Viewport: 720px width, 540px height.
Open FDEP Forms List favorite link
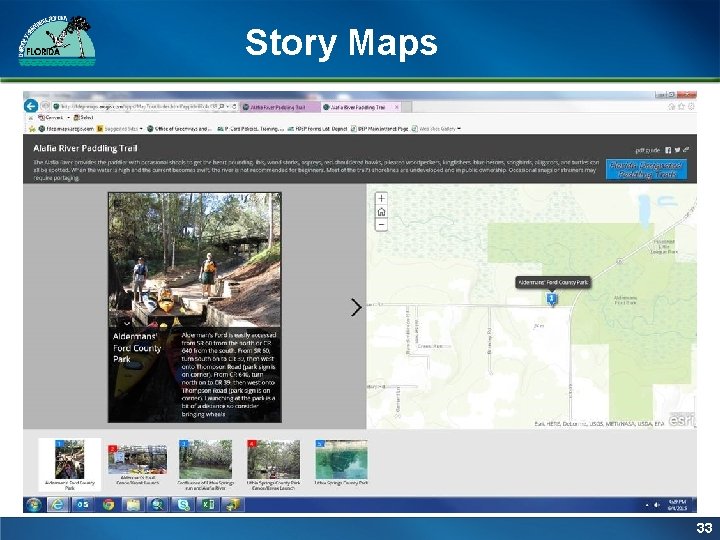[x=318, y=129]
